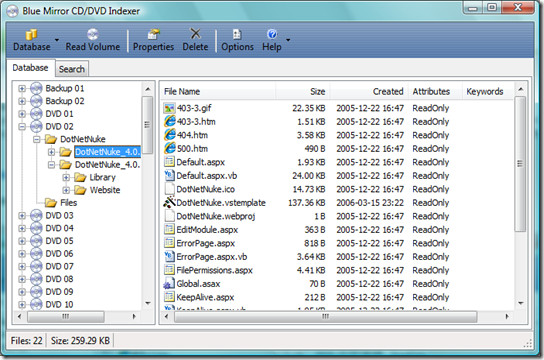Select the DotNetNuke.vstemplate file icon
Image resolution: width=544 pixels, height=360 pixels.
coord(169,203)
